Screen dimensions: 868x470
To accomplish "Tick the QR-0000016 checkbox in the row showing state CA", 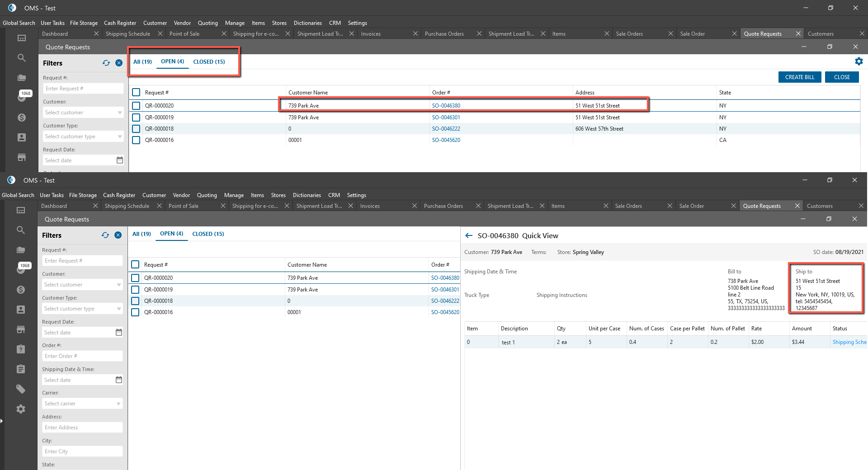I will click(x=136, y=140).
